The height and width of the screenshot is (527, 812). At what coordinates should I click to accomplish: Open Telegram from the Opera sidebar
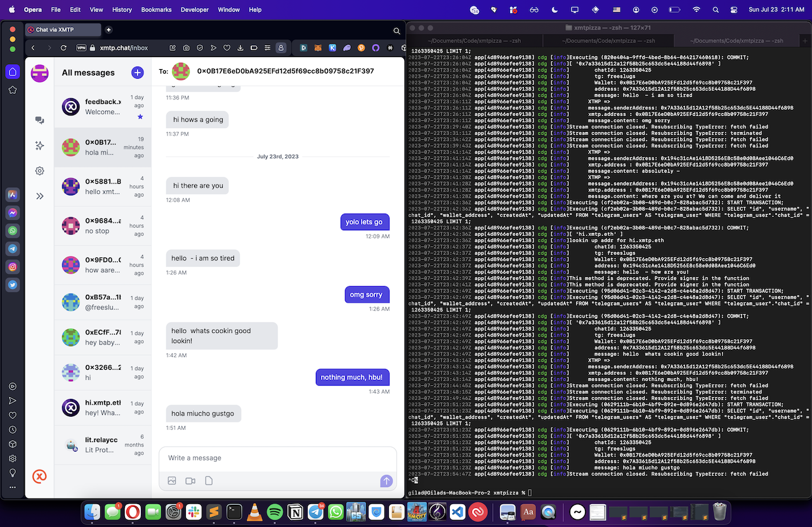click(13, 249)
